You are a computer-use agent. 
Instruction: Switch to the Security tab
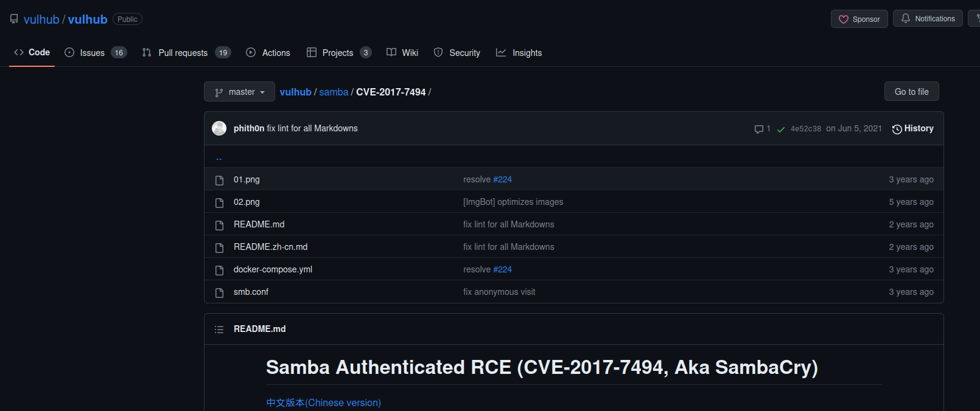[x=457, y=53]
